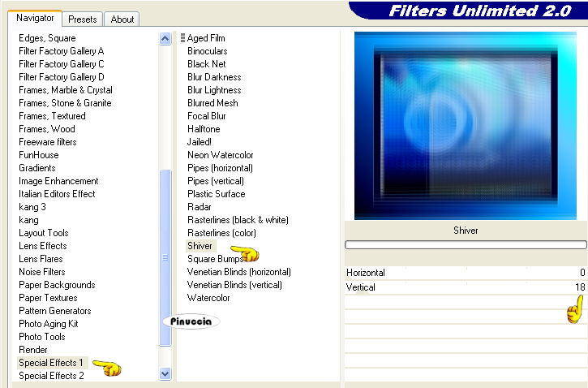Image resolution: width=588 pixels, height=388 pixels.
Task: Select Photo Aging Kit category
Action: pos(49,323)
